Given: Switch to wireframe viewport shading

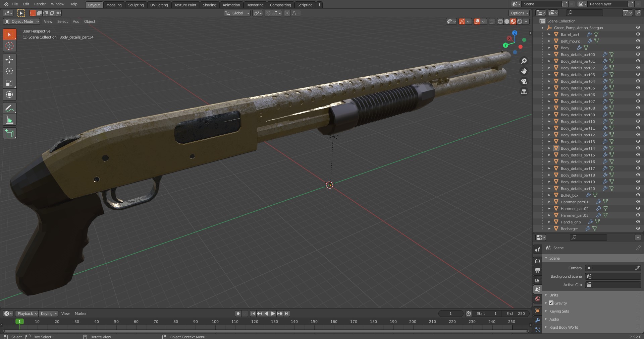Looking at the screenshot, I should [x=500, y=21].
